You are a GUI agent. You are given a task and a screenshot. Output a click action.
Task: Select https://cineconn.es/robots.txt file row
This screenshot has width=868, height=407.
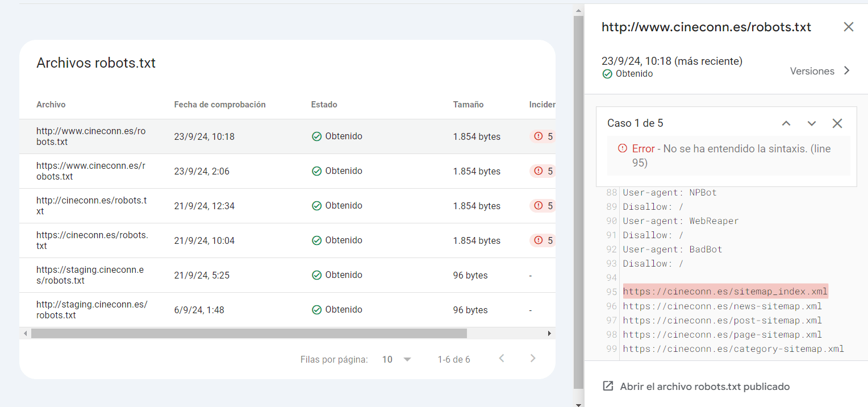pyautogui.click(x=287, y=240)
